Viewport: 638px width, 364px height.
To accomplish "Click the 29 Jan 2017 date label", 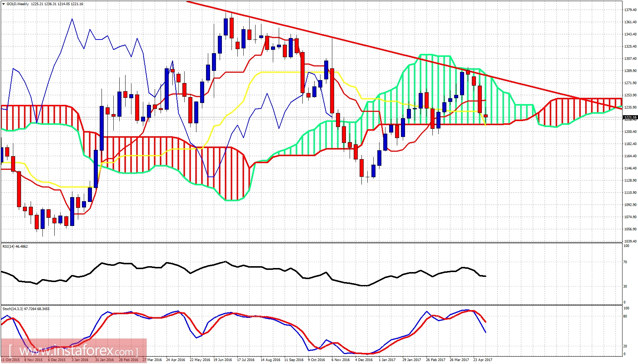I will (x=412, y=360).
